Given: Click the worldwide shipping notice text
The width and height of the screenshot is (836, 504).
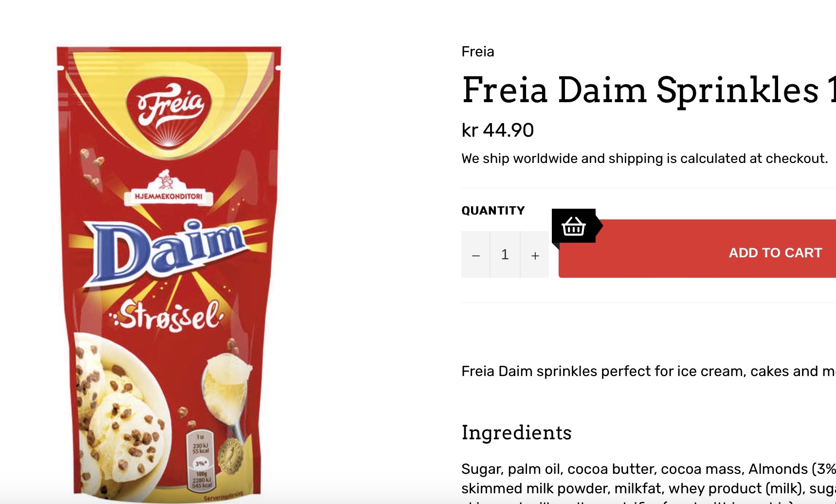Looking at the screenshot, I should pos(645,159).
